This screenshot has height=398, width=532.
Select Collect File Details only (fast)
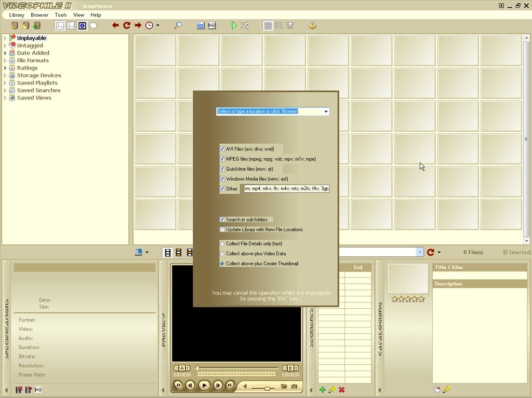coord(222,243)
